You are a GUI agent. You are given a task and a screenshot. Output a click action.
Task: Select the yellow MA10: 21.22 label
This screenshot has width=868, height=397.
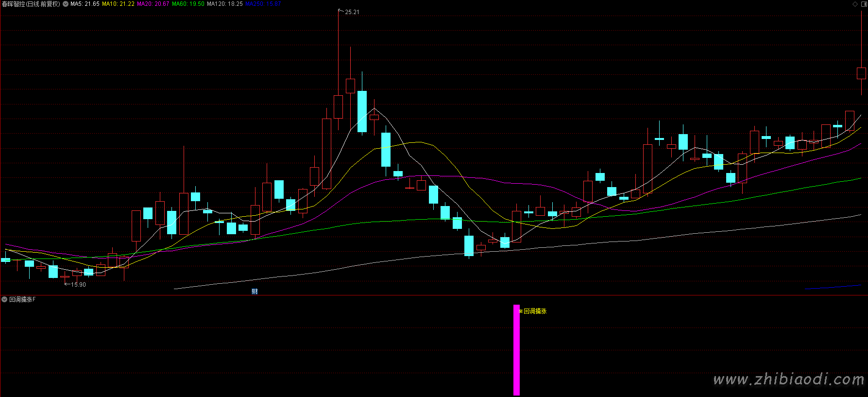click(x=118, y=4)
